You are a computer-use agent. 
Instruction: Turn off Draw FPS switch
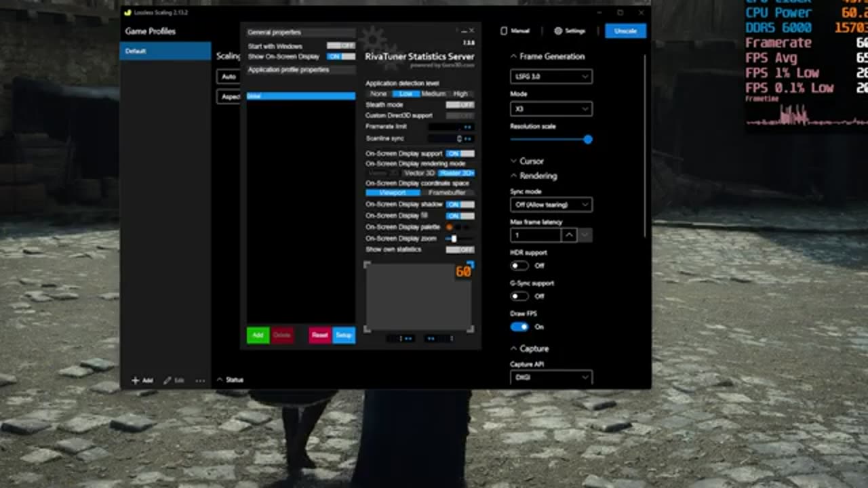click(519, 327)
